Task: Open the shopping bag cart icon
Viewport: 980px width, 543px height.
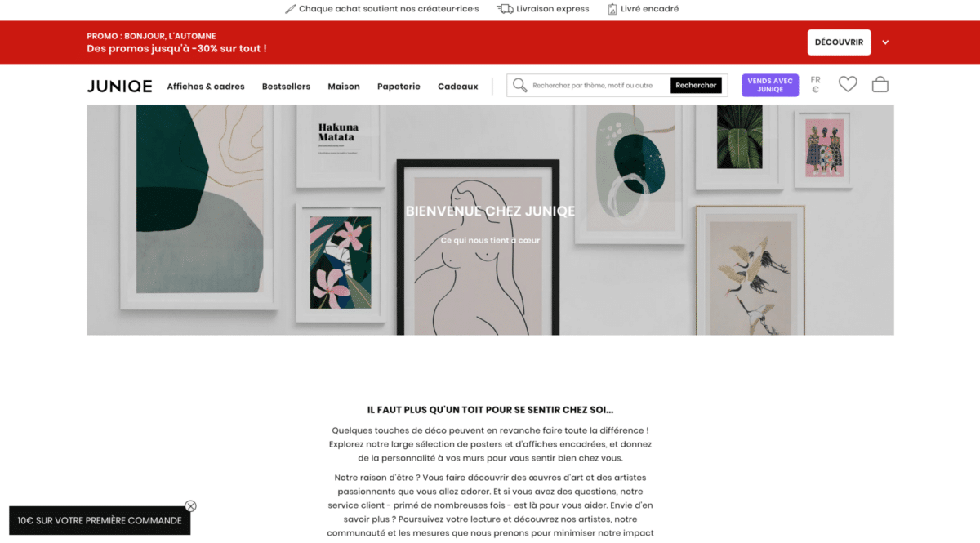Action: click(x=880, y=84)
